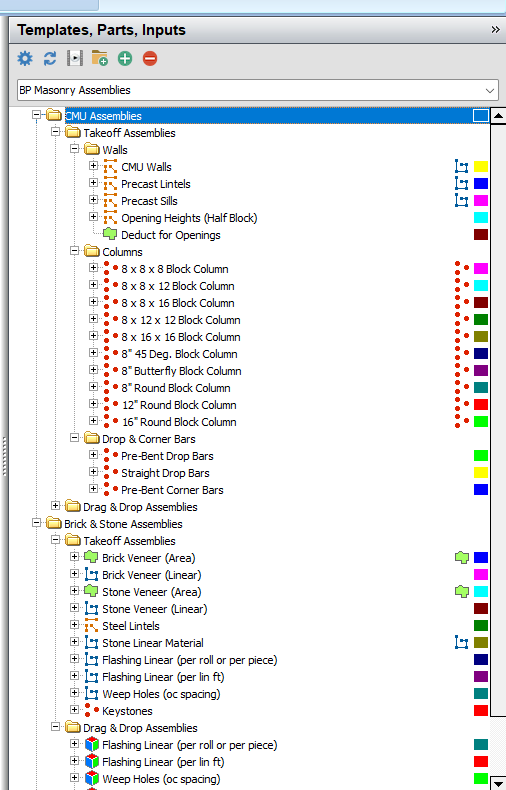This screenshot has width=506, height=790.
Task: Click the panel splitter grip on the left edge
Action: tap(4, 456)
